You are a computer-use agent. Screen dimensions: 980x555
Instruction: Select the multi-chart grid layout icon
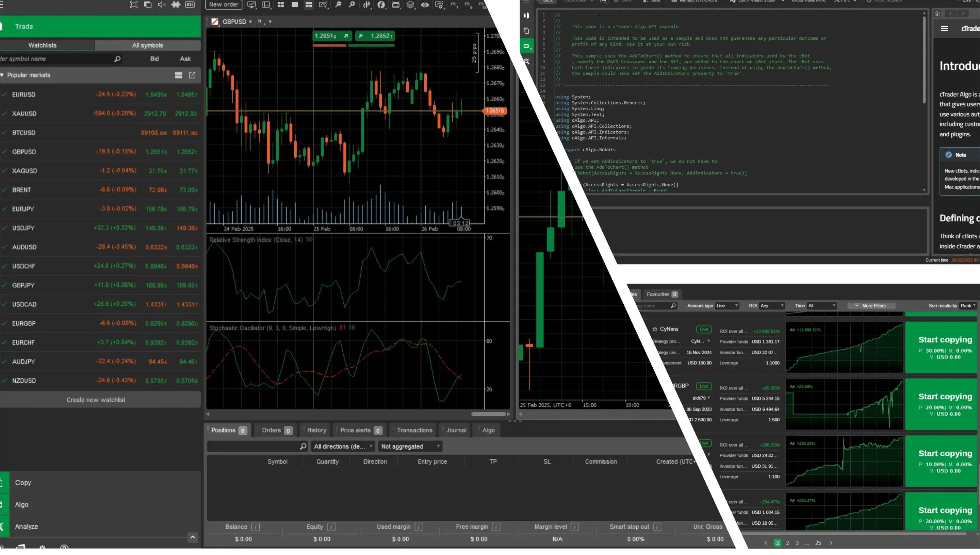pyautogui.click(x=281, y=4)
